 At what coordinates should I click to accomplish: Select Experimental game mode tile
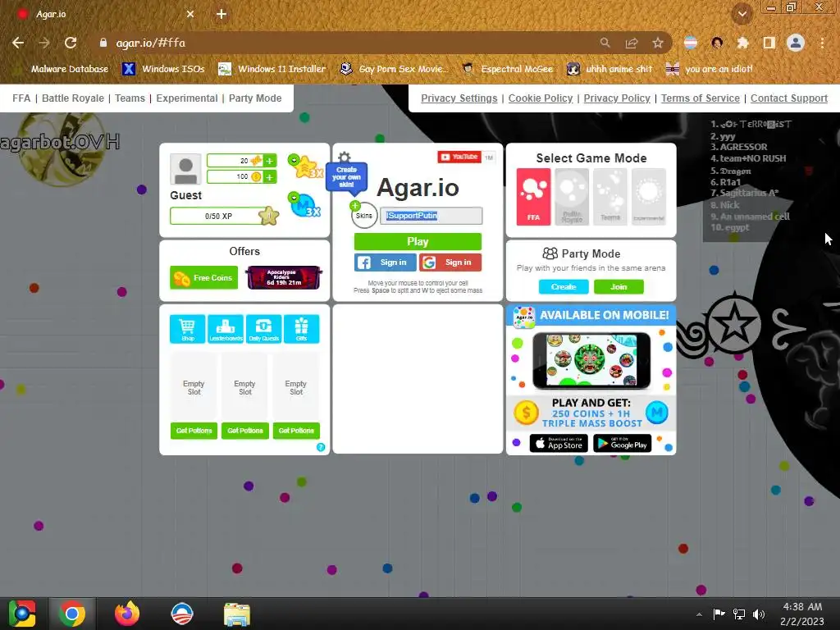click(649, 197)
